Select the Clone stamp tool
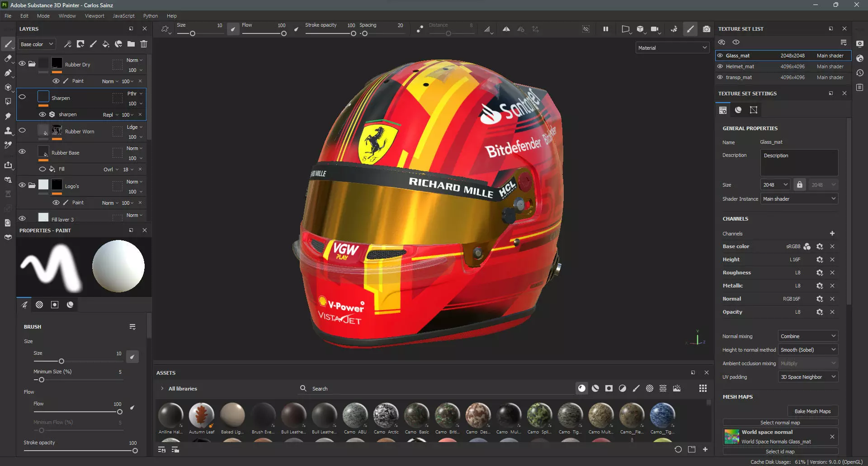 pyautogui.click(x=8, y=131)
